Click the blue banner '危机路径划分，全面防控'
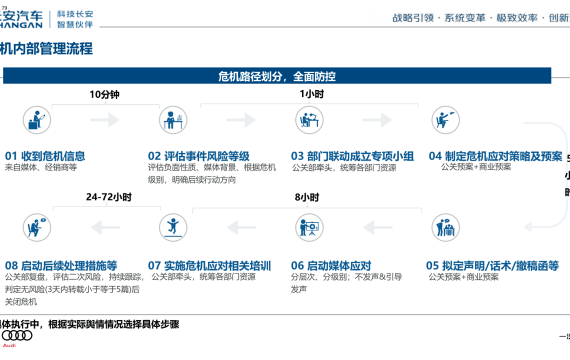570x360 pixels. tap(277, 76)
